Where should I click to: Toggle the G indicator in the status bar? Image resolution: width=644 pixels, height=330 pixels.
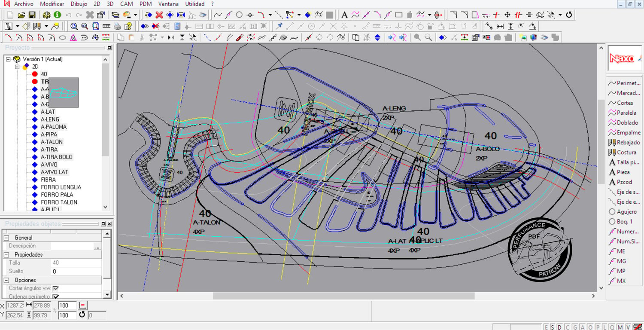(574, 327)
